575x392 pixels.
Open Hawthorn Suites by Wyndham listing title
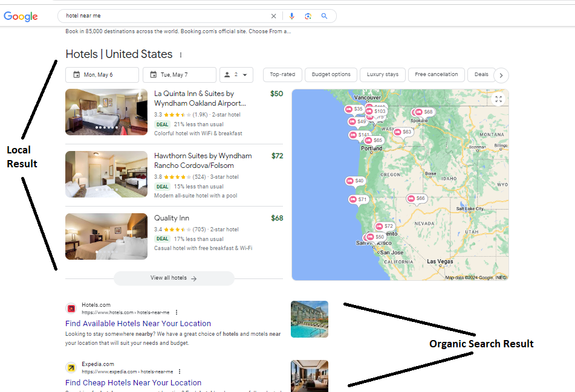pos(203,161)
